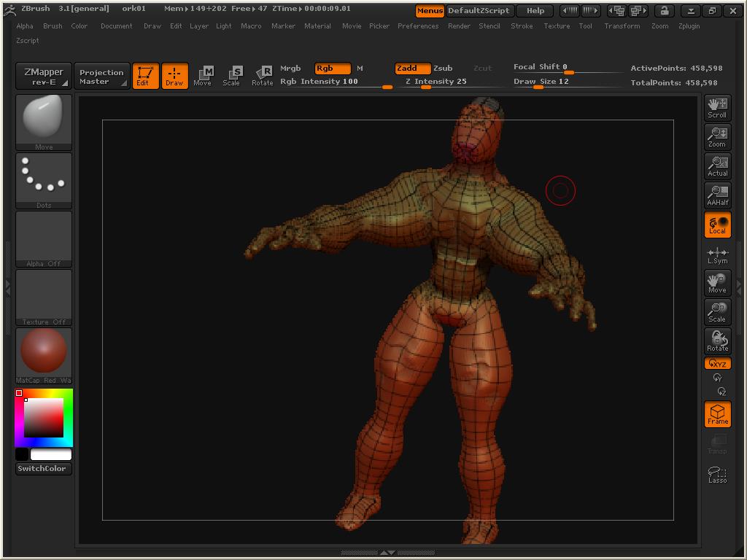
Task: Toggle XYZ rotation mode
Action: (718, 364)
